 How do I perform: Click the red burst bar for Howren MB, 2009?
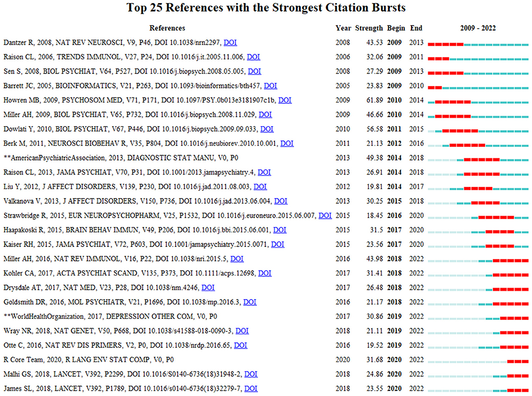point(453,102)
